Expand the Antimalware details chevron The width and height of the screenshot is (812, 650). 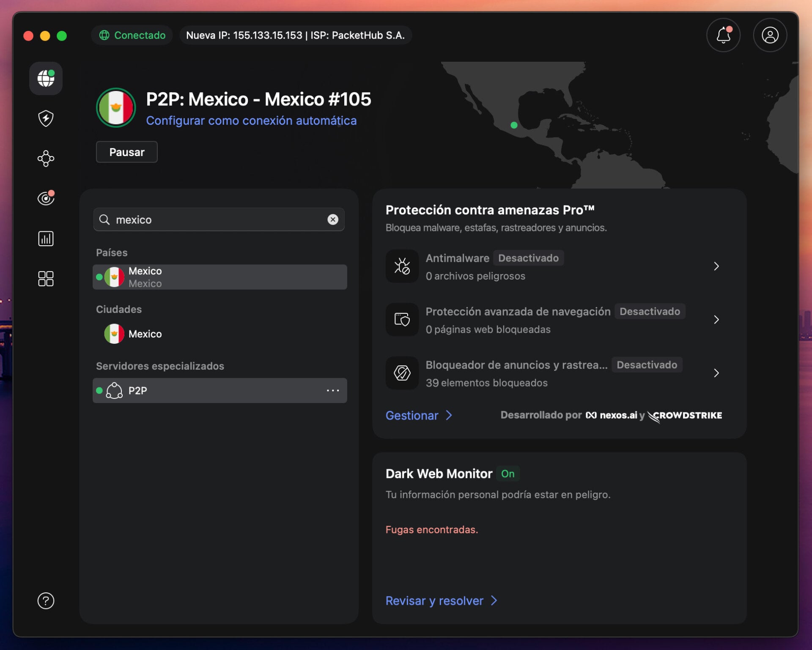tap(716, 266)
